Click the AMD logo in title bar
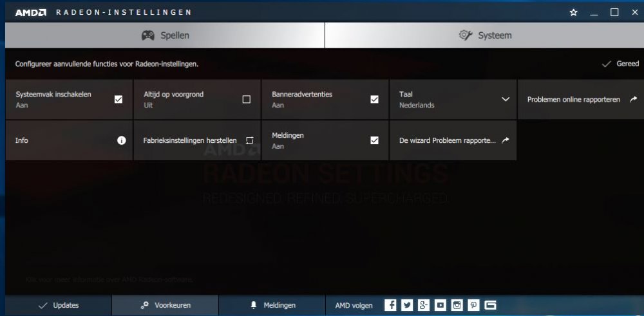 tap(30, 12)
